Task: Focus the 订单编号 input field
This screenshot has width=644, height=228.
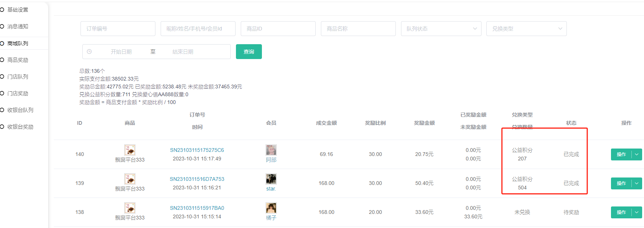Action: pyautogui.click(x=118, y=29)
